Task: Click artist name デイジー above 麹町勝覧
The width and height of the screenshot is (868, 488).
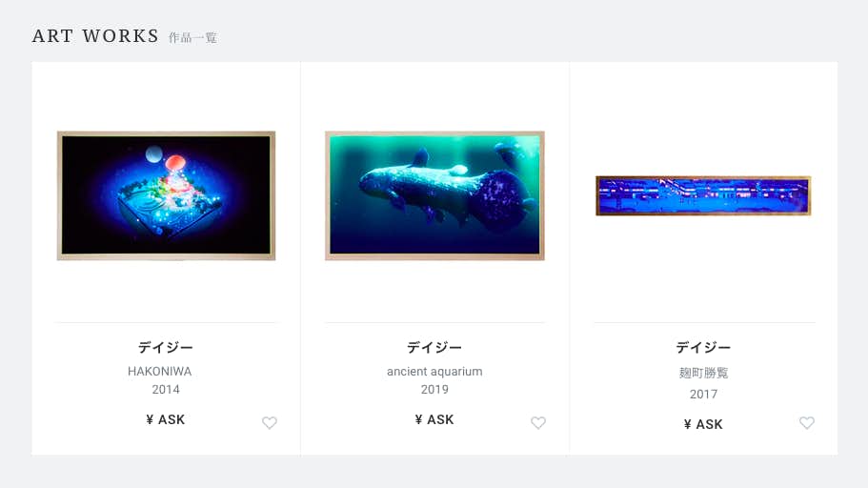Action: point(703,347)
